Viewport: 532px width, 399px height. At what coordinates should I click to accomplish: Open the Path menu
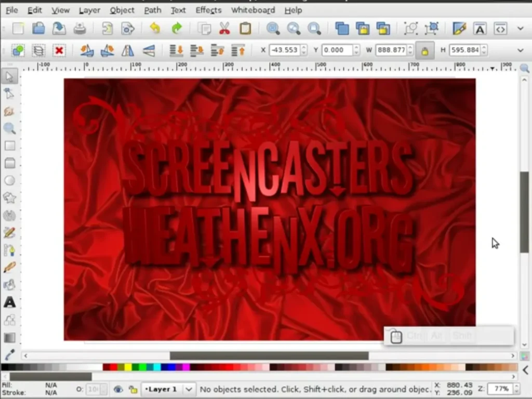click(153, 10)
